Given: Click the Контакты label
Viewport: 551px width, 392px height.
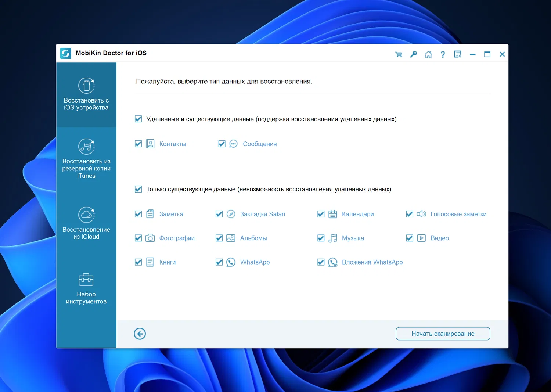Looking at the screenshot, I should pyautogui.click(x=173, y=144).
